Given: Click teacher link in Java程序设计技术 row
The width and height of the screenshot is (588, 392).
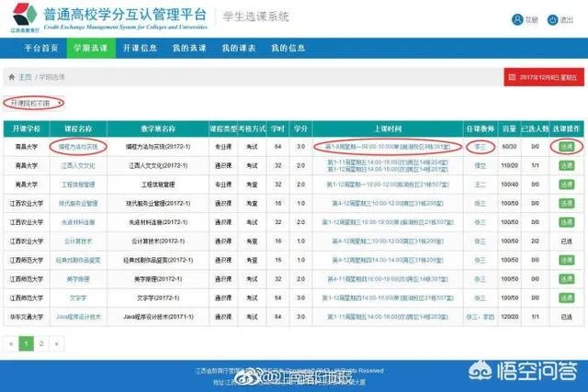Looking at the screenshot, I should pos(480,317).
